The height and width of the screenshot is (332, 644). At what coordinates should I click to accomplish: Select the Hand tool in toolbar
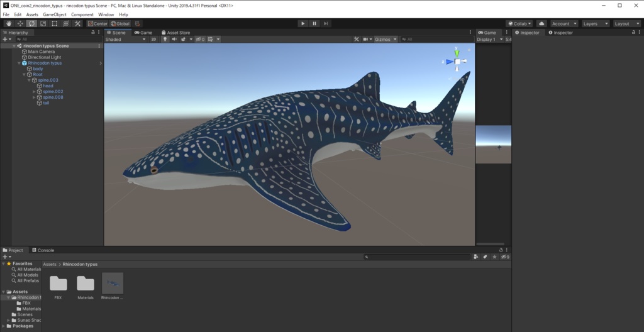9,23
